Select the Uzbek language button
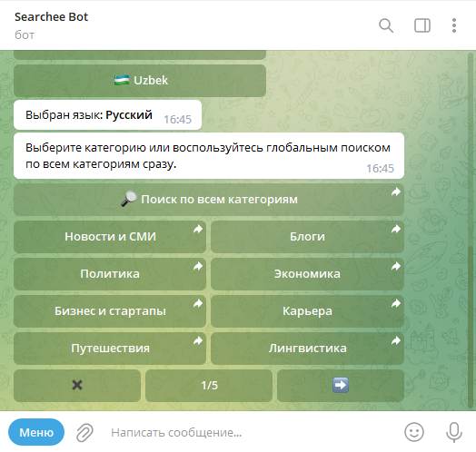 click(x=140, y=81)
